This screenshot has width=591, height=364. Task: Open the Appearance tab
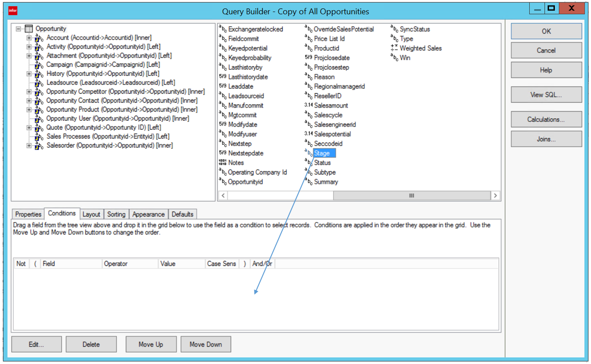point(148,214)
